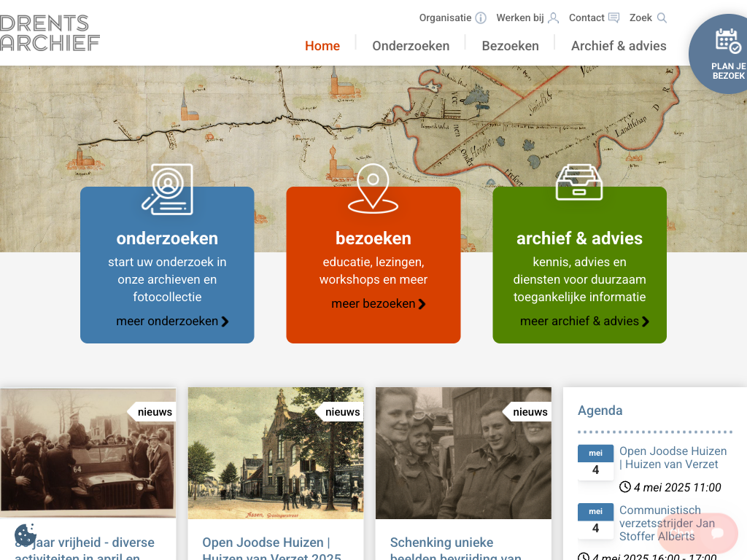
Task: Open the Archief & advies menu
Action: pyautogui.click(x=619, y=46)
